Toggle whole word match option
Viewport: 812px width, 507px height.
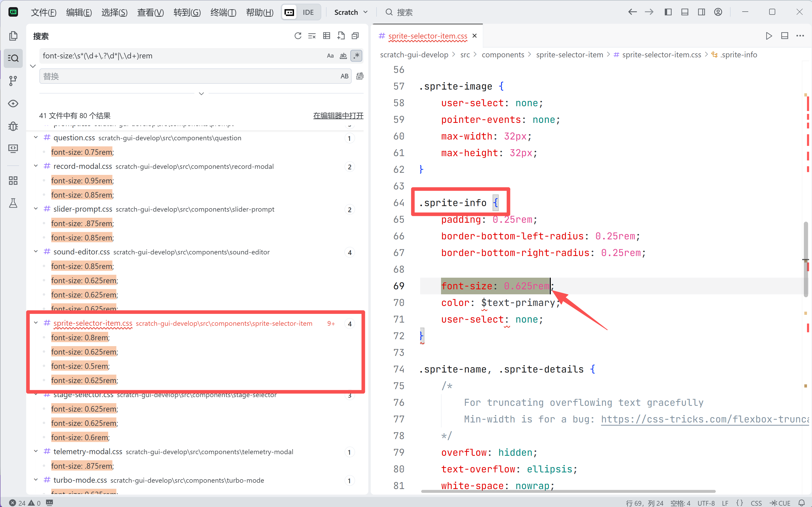coord(343,56)
